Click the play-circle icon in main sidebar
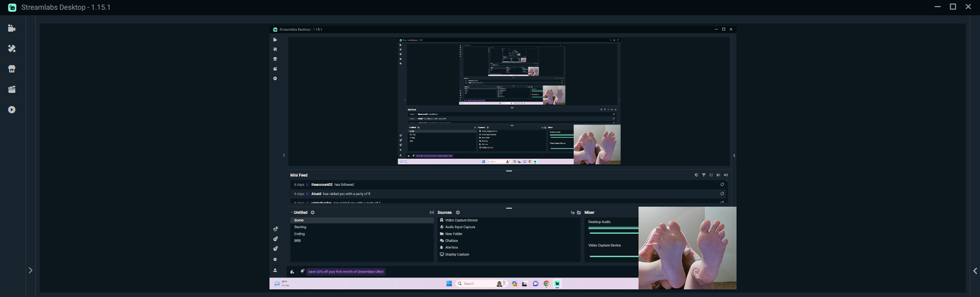This screenshot has width=980, height=297. (x=12, y=110)
